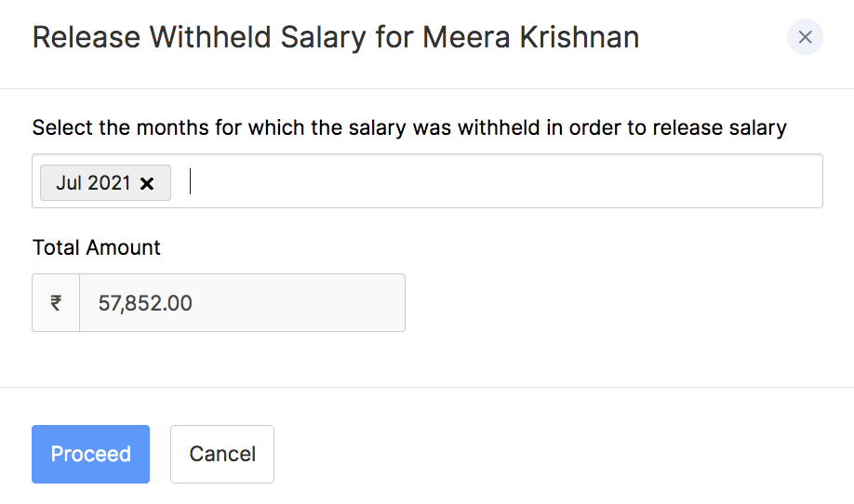
Task: Click the 57,852.00 amount figure
Action: click(145, 302)
